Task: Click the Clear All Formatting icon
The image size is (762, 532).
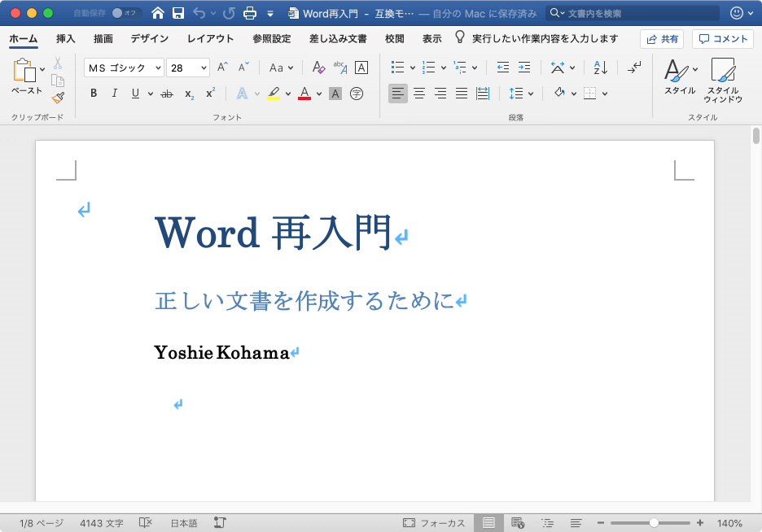Action: (318, 68)
